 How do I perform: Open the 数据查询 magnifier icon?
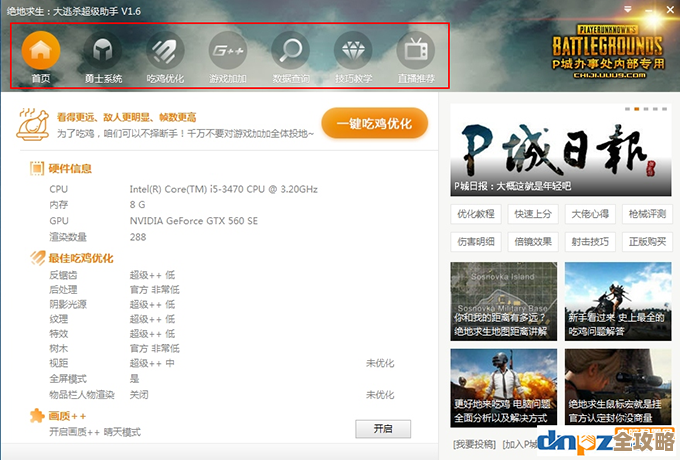tap(291, 50)
